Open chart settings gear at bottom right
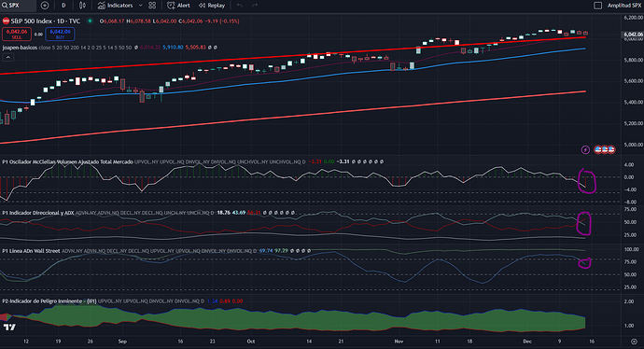 click(635, 342)
